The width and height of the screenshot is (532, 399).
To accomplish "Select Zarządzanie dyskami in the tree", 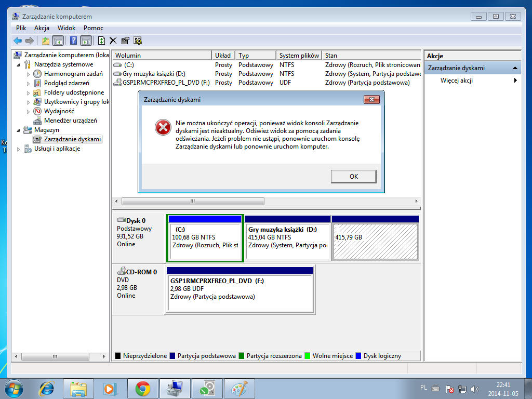I will click(72, 139).
